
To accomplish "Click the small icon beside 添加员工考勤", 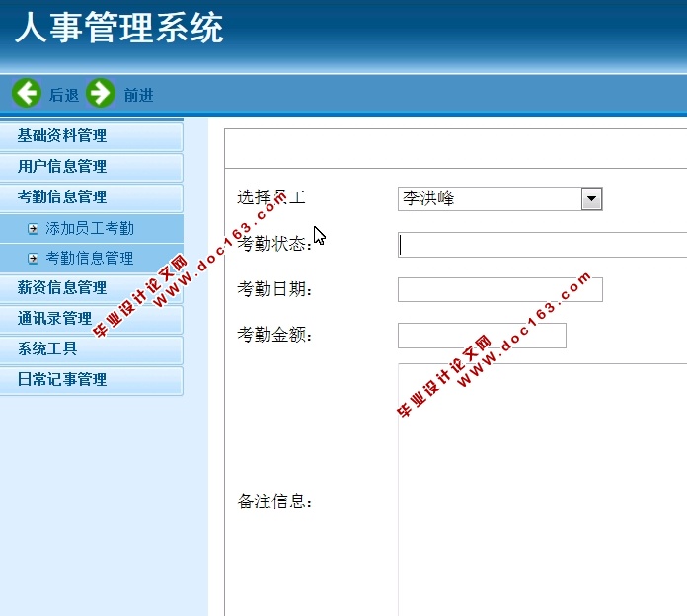I will tap(34, 229).
